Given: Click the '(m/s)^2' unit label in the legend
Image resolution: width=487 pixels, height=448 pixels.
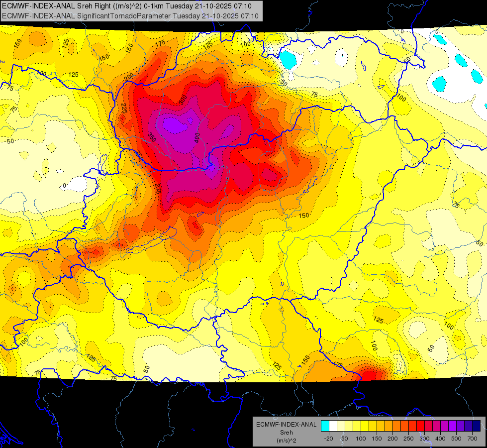Looking at the screenshot, I should coord(287,440).
